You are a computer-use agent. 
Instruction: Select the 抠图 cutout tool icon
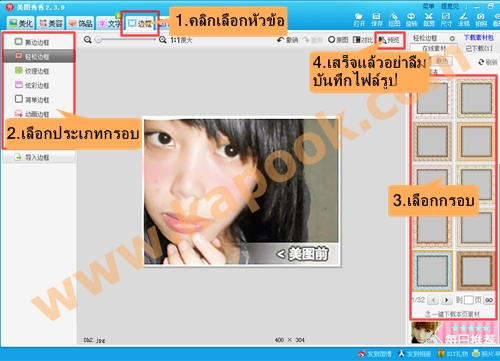coord(394,20)
